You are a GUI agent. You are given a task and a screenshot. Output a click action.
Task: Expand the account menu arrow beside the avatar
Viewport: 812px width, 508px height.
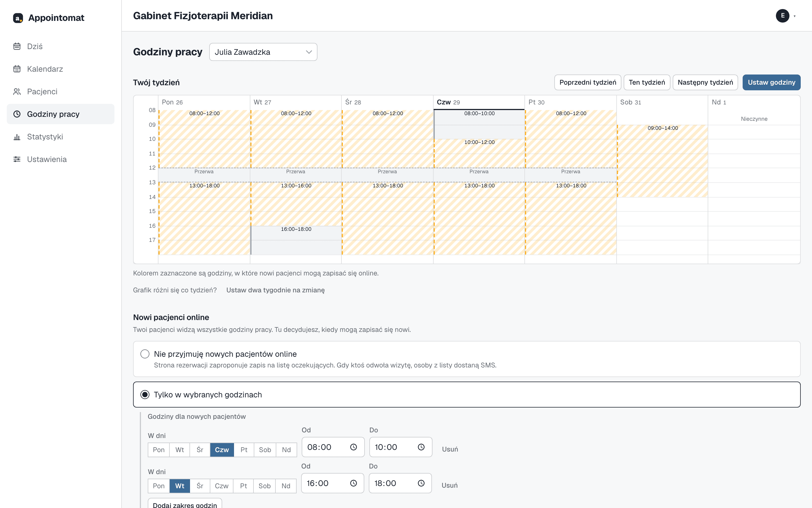[x=795, y=16]
